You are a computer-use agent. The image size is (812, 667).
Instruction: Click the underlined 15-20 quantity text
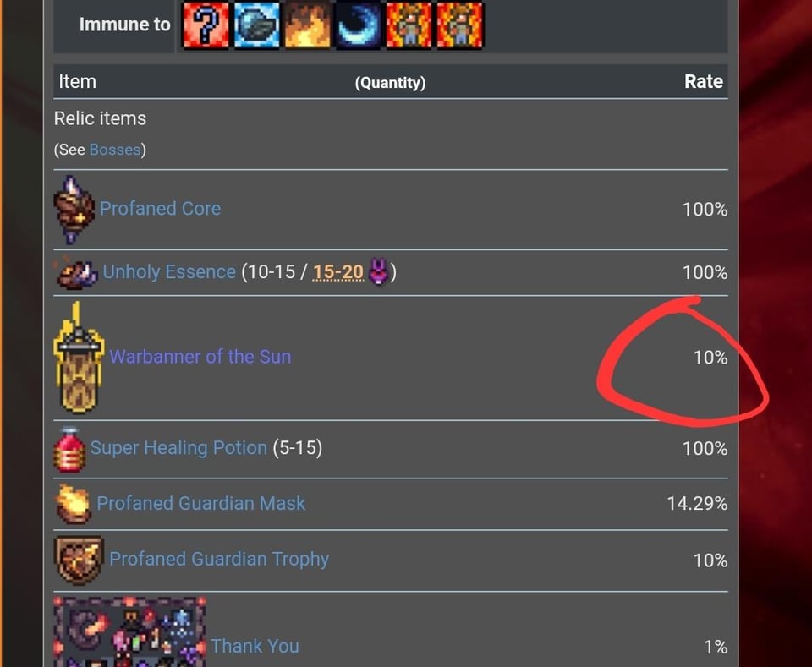(338, 272)
